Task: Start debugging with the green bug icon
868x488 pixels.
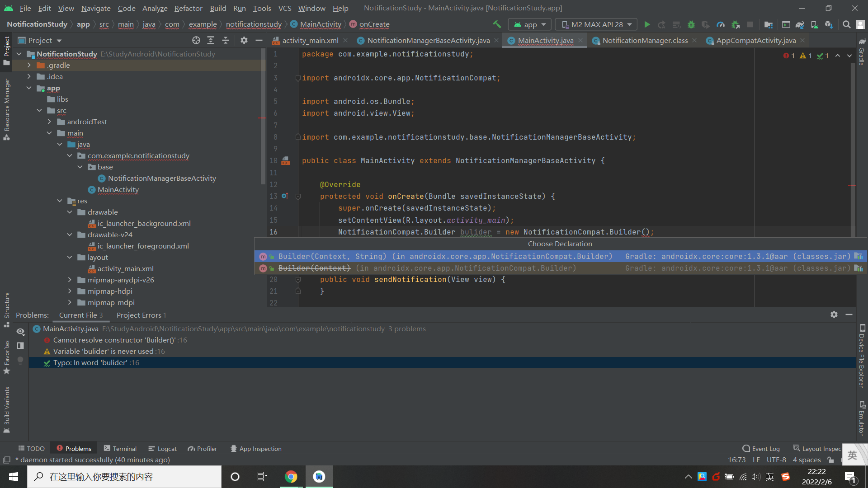Action: pyautogui.click(x=691, y=24)
